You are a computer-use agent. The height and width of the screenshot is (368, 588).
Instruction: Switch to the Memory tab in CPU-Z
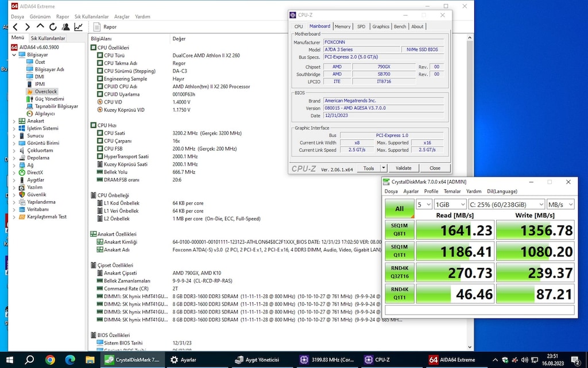342,26
